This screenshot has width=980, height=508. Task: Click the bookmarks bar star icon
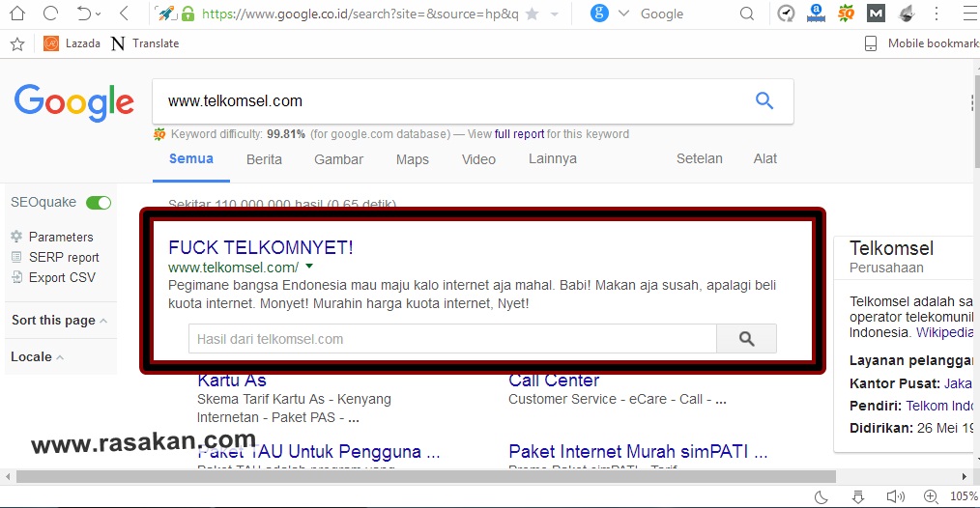(17, 43)
